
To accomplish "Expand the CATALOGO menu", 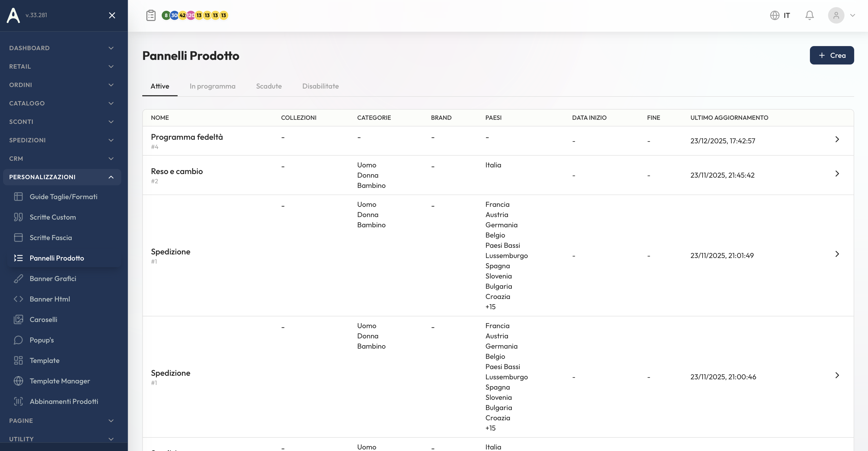I will click(x=62, y=103).
